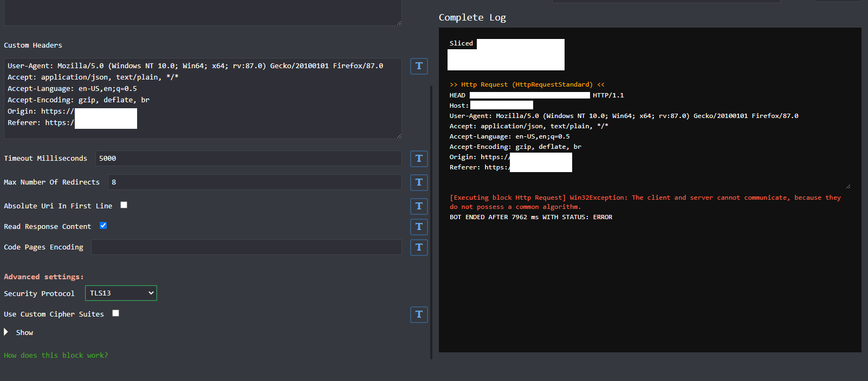Open 'How does this block work?' link
Viewport: 868px width, 381px height.
point(56,356)
